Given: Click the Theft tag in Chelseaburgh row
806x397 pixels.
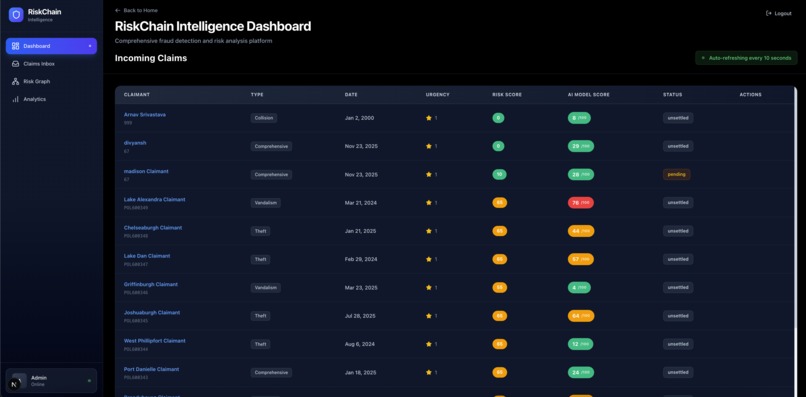Looking at the screenshot, I should [x=261, y=231].
